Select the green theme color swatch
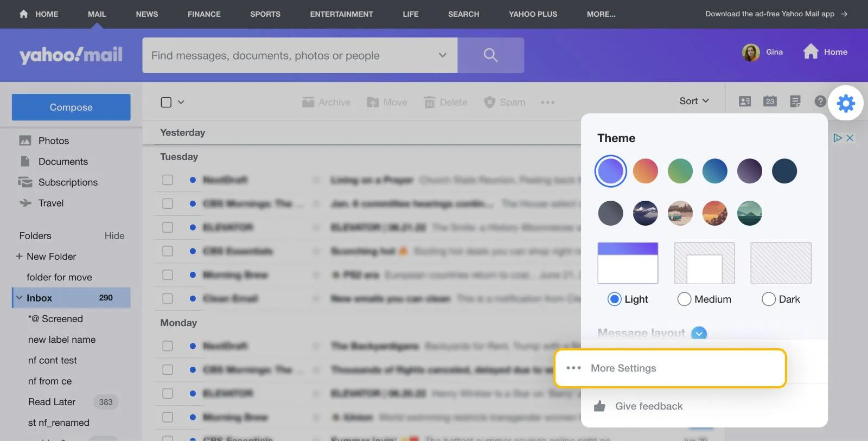Screen dimensions: 868x441 pyautogui.click(x=680, y=171)
